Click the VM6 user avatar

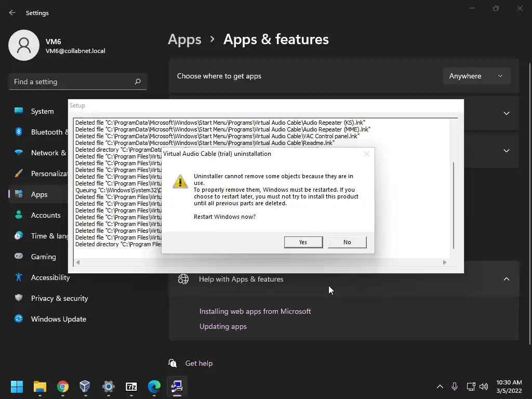(x=24, y=45)
